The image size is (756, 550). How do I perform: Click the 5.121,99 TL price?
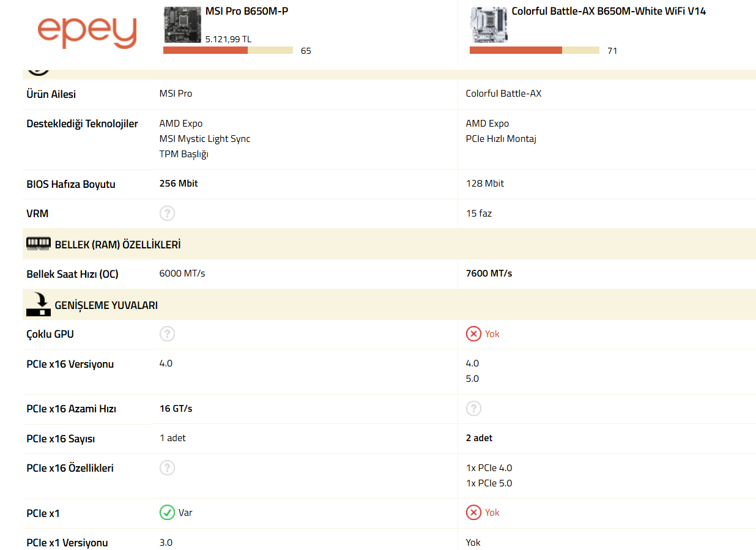(x=228, y=39)
